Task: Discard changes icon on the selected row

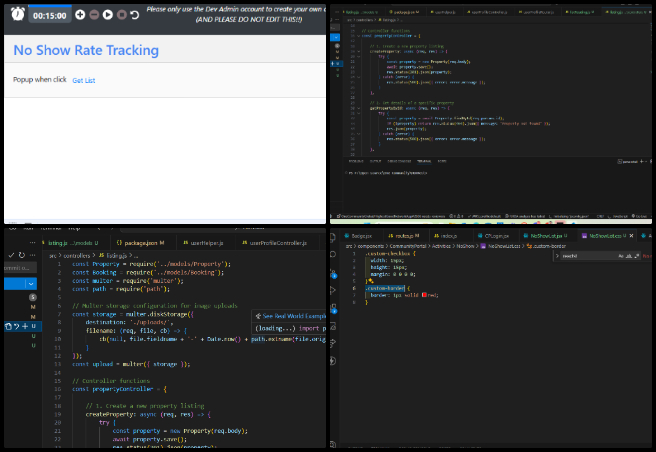Action: point(17,326)
